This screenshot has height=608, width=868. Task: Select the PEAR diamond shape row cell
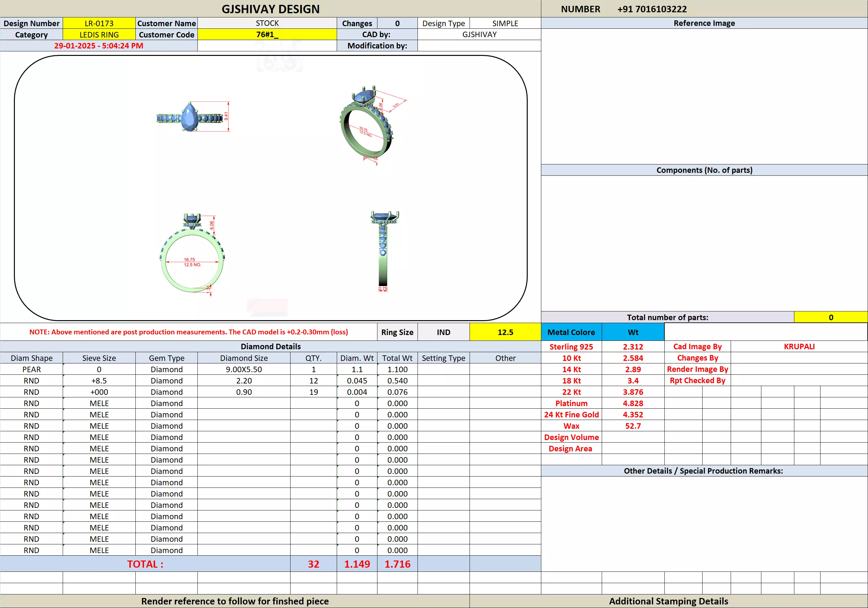click(31, 369)
